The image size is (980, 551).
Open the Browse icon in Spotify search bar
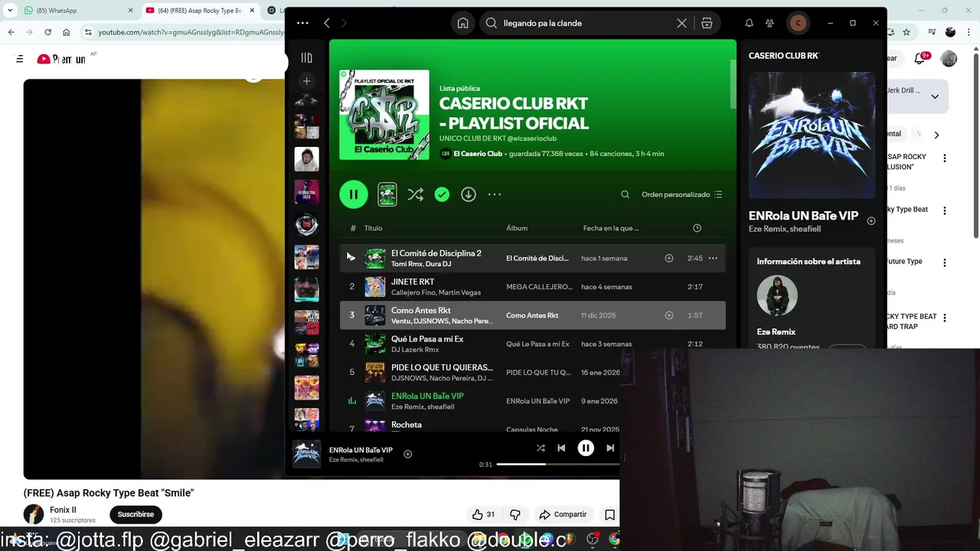pos(707,23)
